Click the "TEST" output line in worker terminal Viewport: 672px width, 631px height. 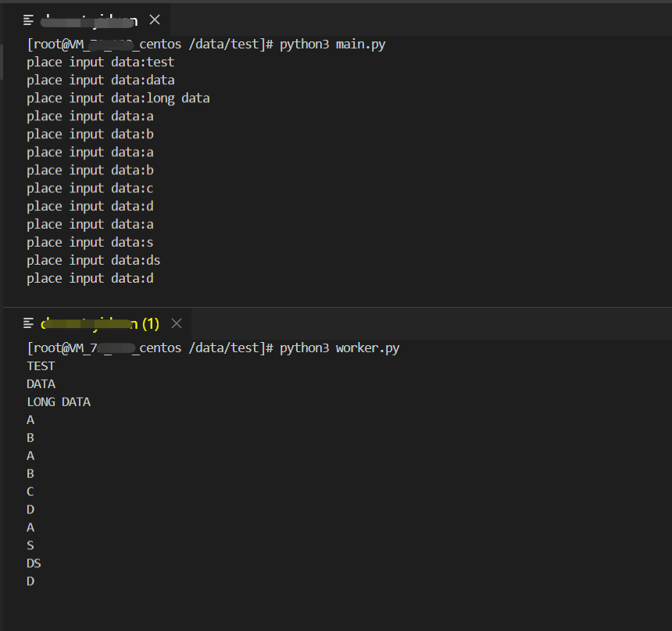[41, 366]
